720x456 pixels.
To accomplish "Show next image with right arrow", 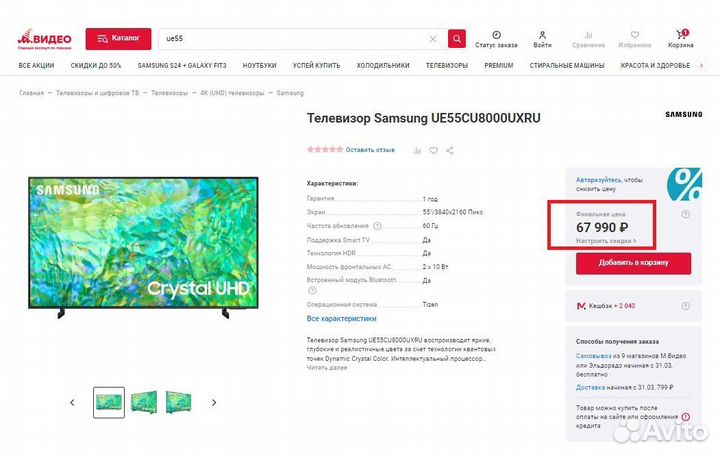I will [214, 403].
